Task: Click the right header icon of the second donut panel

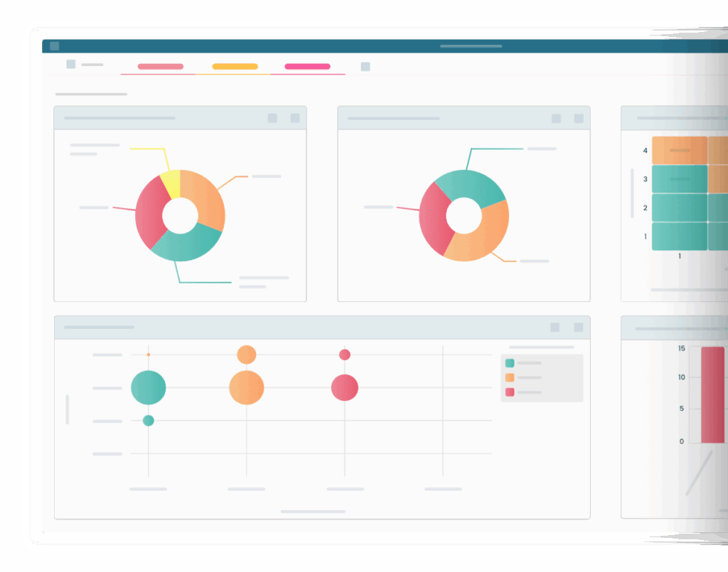Action: pos(579,119)
